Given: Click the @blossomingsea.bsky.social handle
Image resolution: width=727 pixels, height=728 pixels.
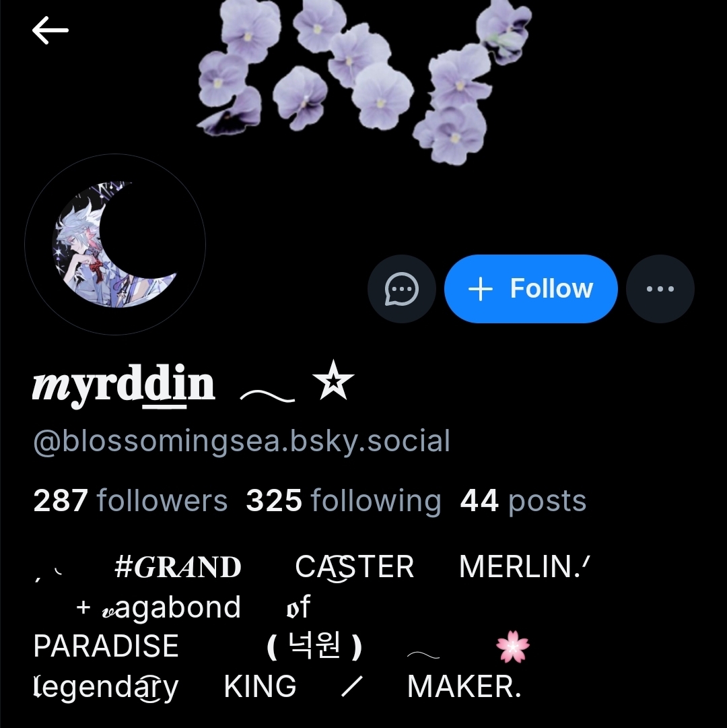Looking at the screenshot, I should point(242,441).
